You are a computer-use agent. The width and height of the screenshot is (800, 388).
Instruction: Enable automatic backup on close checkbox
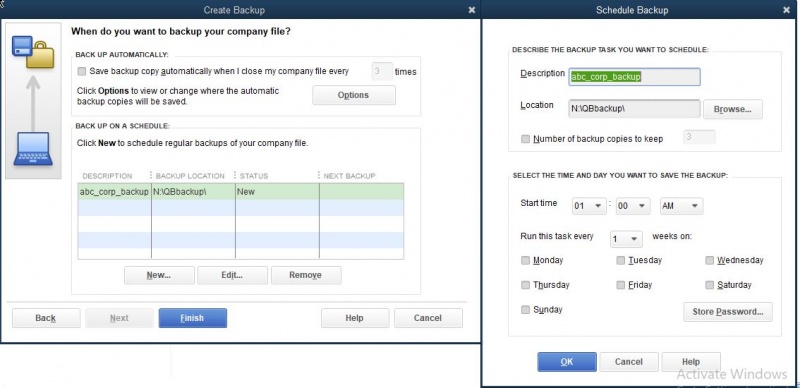click(x=81, y=71)
